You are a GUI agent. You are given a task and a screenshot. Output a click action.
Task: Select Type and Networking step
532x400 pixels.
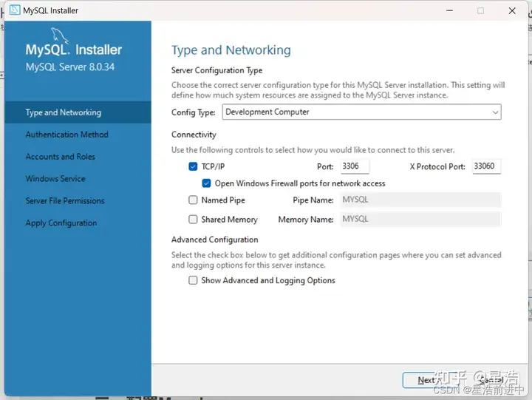(x=64, y=112)
